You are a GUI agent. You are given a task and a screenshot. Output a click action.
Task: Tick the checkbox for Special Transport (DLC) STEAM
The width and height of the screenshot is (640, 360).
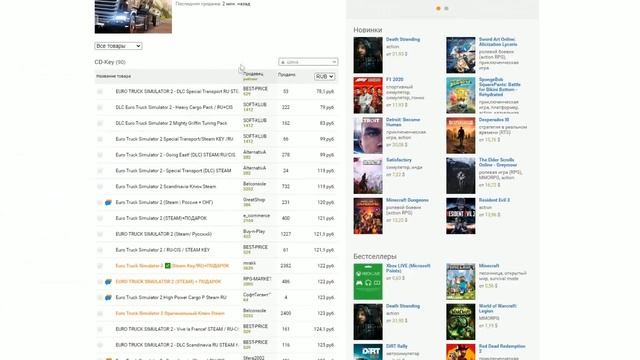pyautogui.click(x=100, y=171)
